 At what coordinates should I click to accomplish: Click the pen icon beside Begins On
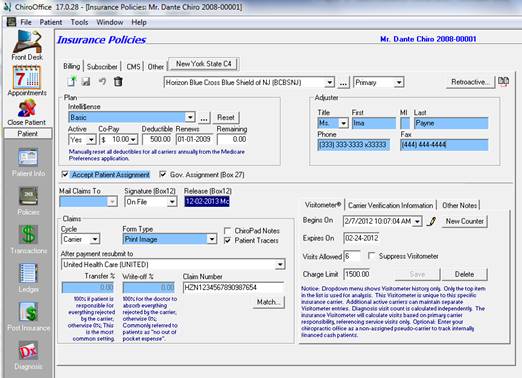coord(432,221)
